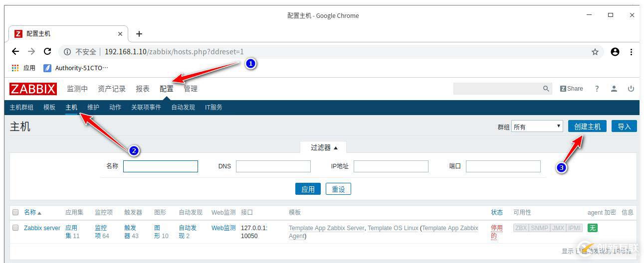Click the green 无 encryption badge

[592, 228]
